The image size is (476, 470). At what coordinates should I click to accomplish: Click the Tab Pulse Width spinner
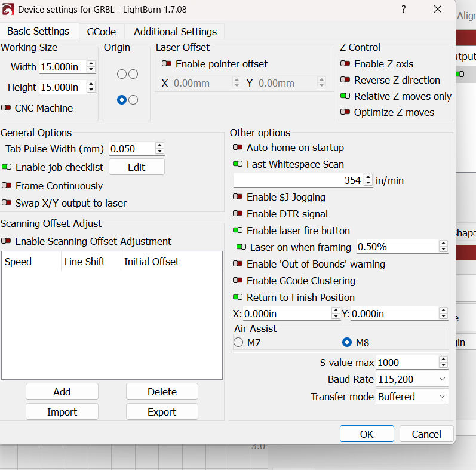(159, 149)
